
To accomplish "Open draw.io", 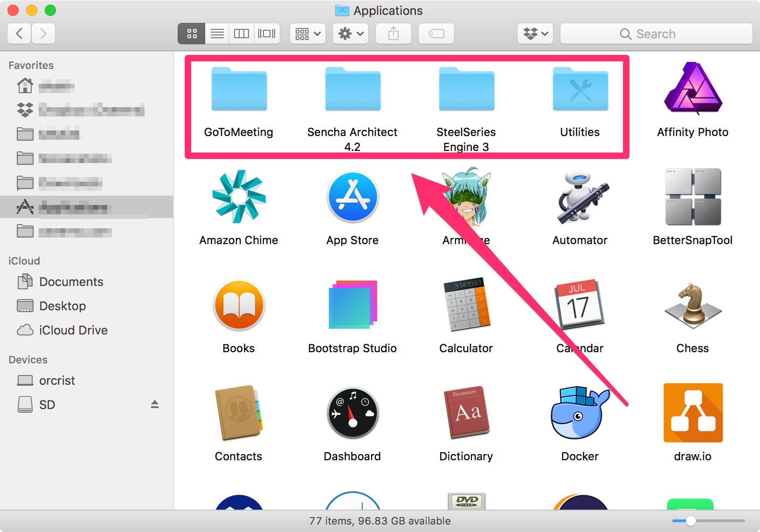I will [x=692, y=413].
